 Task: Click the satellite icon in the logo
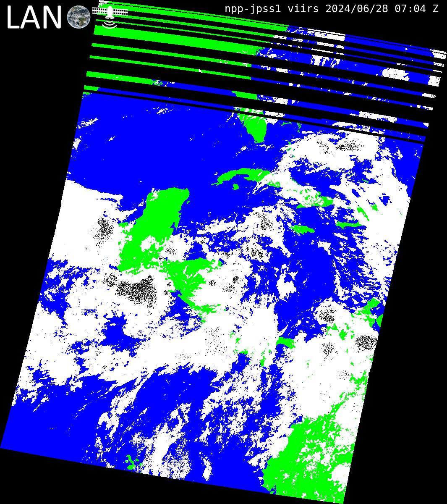point(110,16)
